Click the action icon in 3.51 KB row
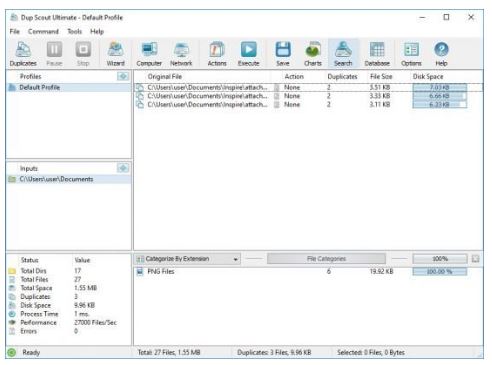The image size is (492, 365). click(x=276, y=87)
